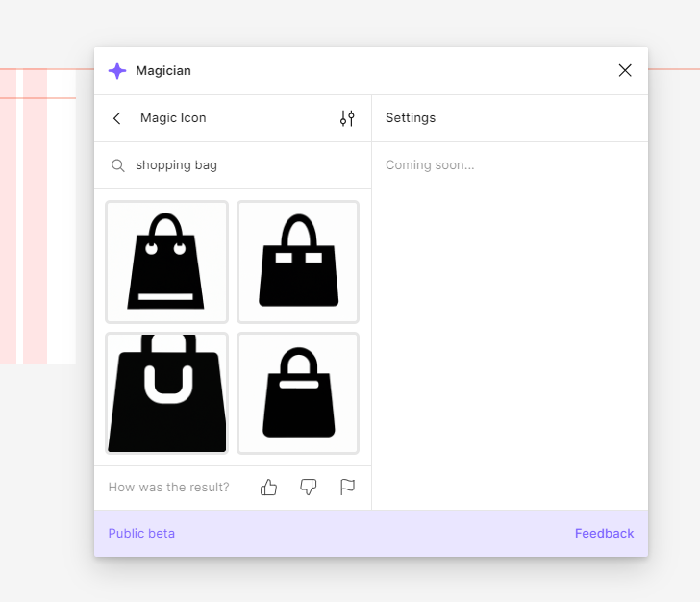Click the magnifying glass search icon
The image size is (700, 602).
(118, 165)
